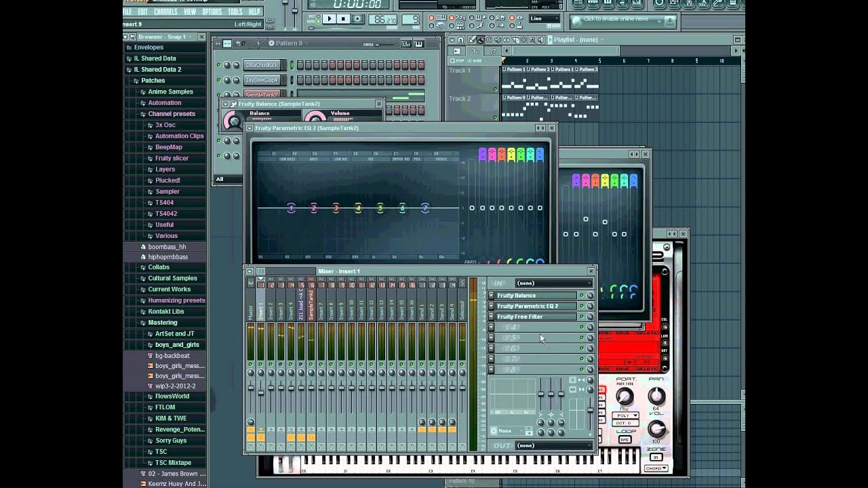Select the playlist paint brush tool
The image size is (868, 488).
481,40
